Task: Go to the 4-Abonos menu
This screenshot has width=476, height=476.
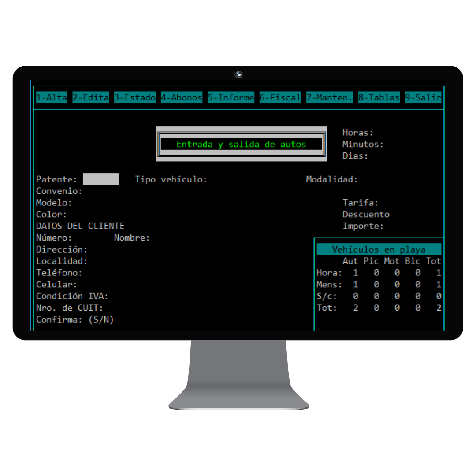Action: pos(181,97)
